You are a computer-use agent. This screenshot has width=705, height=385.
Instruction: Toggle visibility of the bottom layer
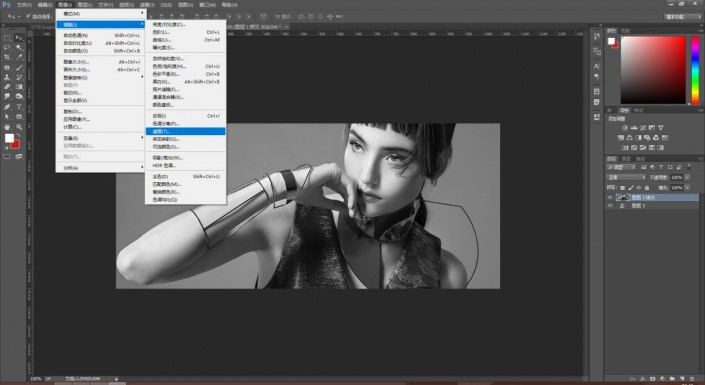coord(610,206)
